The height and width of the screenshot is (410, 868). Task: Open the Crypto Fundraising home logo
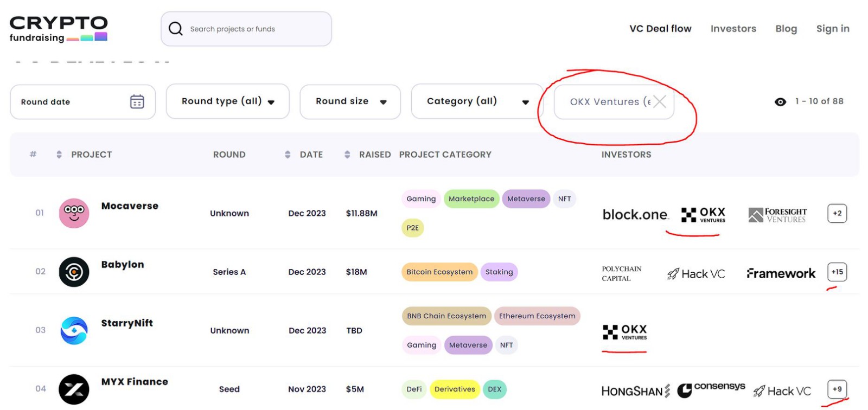point(59,29)
